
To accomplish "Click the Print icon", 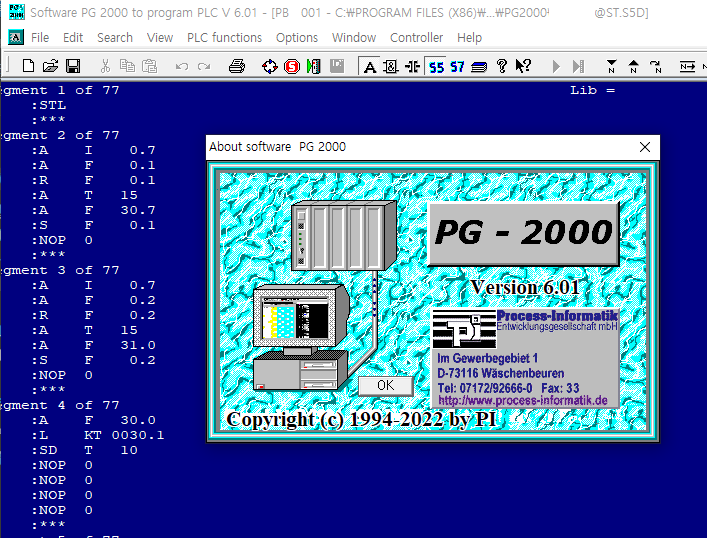I will click(237, 66).
